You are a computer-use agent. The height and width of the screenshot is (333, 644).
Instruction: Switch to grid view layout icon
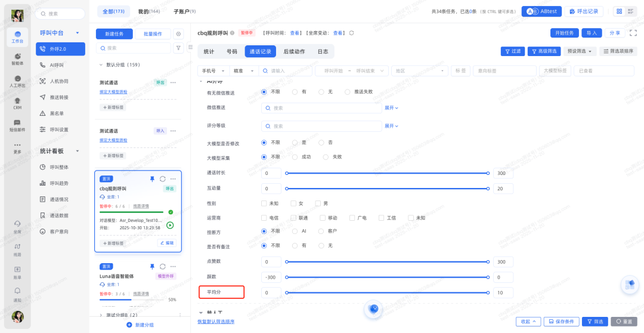(x=619, y=11)
